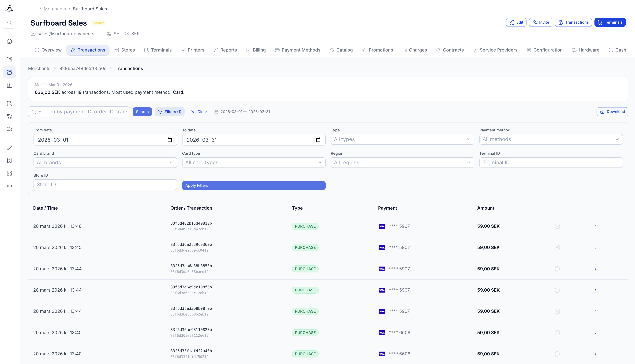Open the apps grid icon in sidebar

pyautogui.click(x=10, y=173)
